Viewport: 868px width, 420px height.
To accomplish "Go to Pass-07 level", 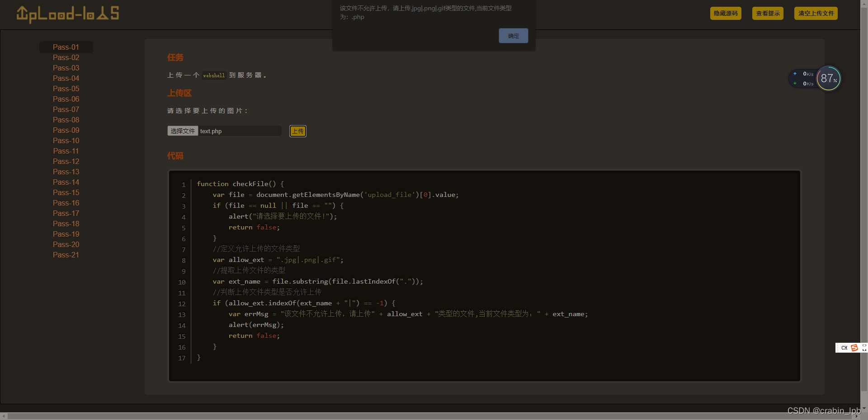I will point(66,109).
